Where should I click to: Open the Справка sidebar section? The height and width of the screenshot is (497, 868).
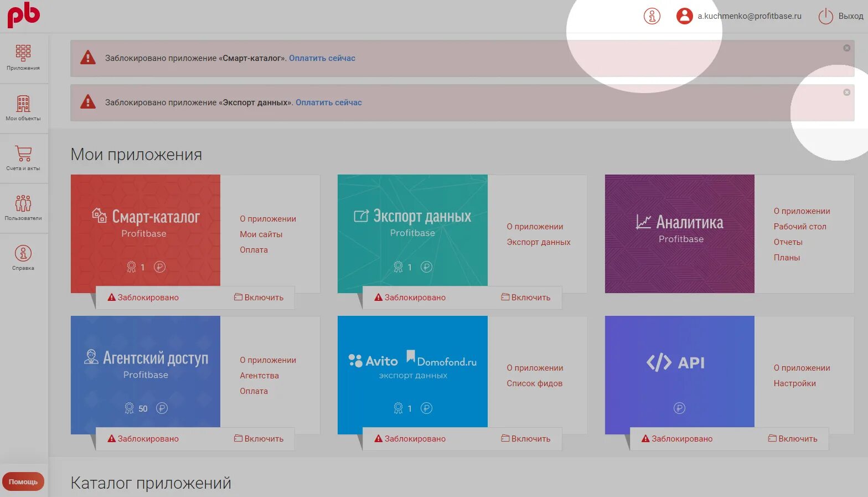[23, 258]
